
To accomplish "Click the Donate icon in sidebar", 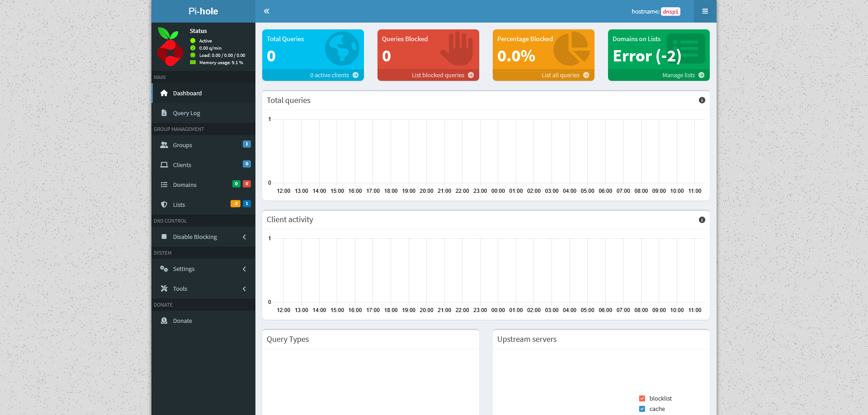I will pyautogui.click(x=164, y=321).
